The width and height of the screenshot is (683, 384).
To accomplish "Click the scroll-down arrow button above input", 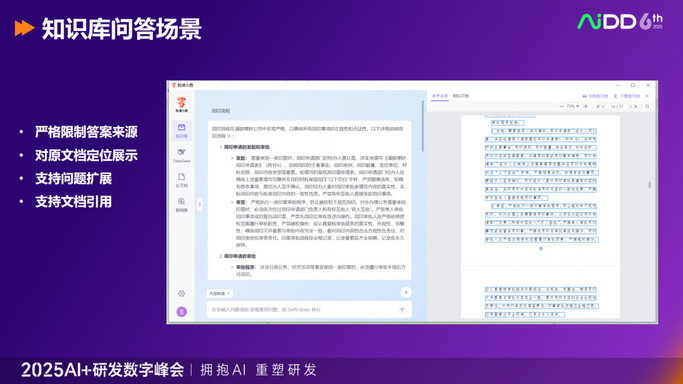I will coord(406,293).
